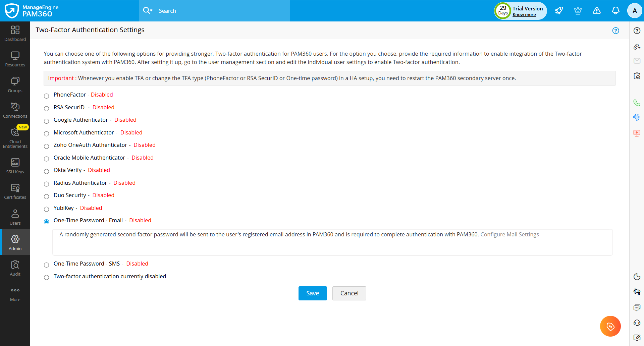Open the notifications bell
Image resolution: width=644 pixels, height=346 pixels.
pos(615,11)
